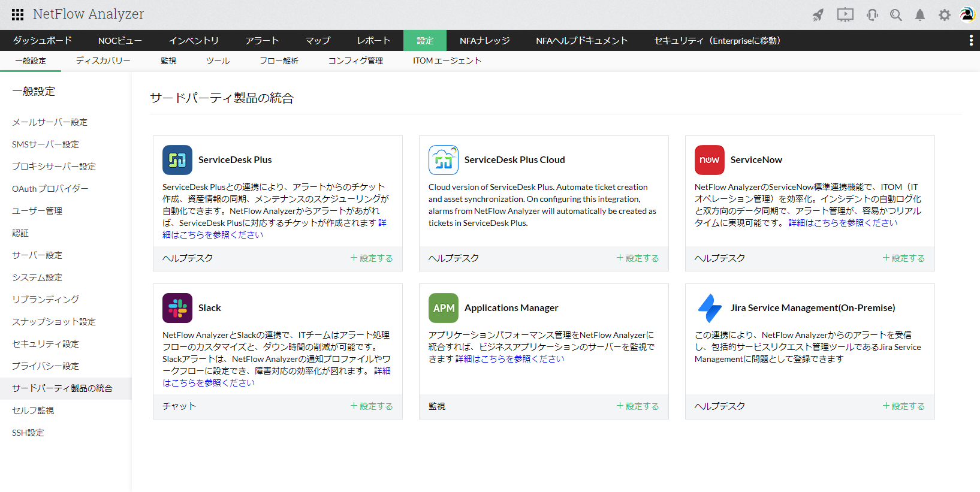The image size is (980, 492).
Task: Open the user profile avatar
Action: (967, 15)
